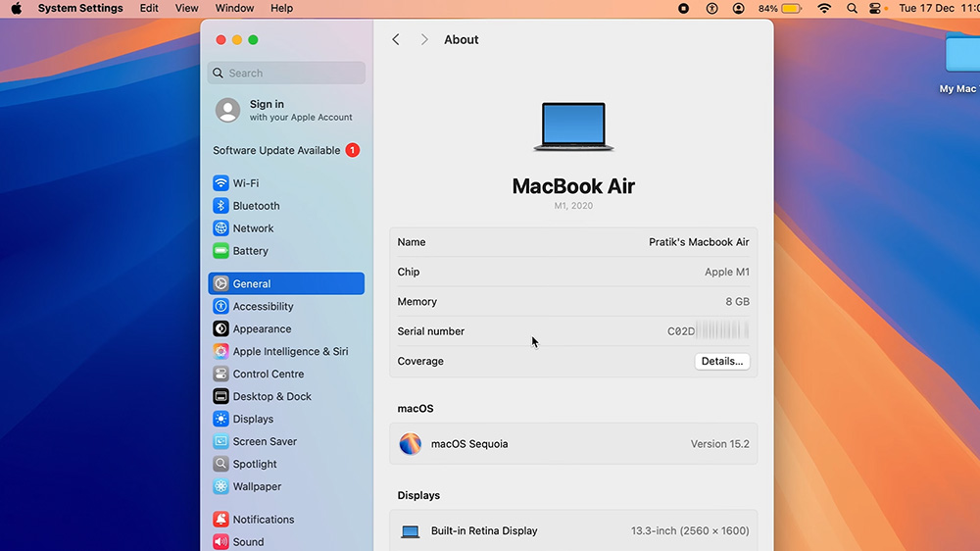Open Screen Saver icon in sidebar

220,441
